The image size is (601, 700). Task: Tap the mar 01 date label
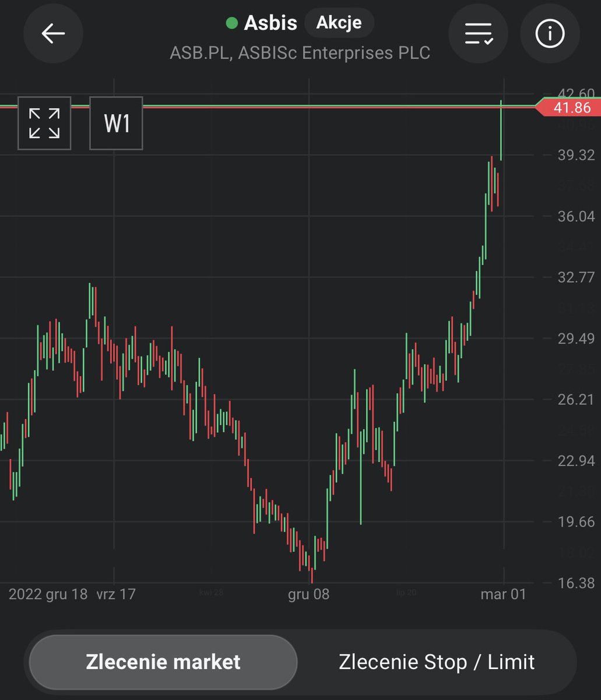click(503, 594)
